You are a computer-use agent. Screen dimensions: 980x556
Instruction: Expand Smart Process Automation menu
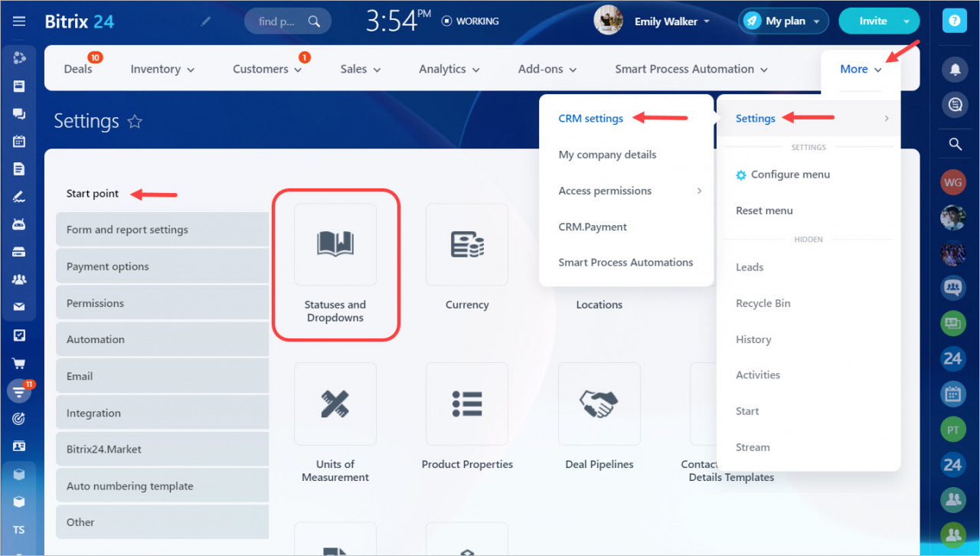point(691,69)
